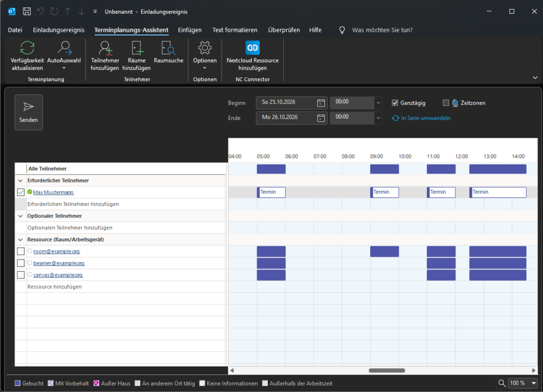Screen dimensions: 543x392
Task: Click the Previous Item up arrow
Action: pyautogui.click(x=68, y=12)
